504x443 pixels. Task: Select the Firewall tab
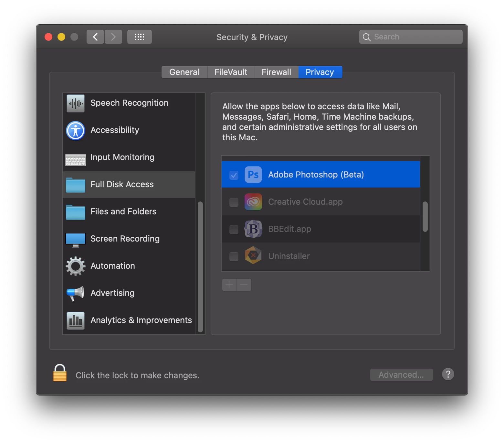[x=277, y=72]
